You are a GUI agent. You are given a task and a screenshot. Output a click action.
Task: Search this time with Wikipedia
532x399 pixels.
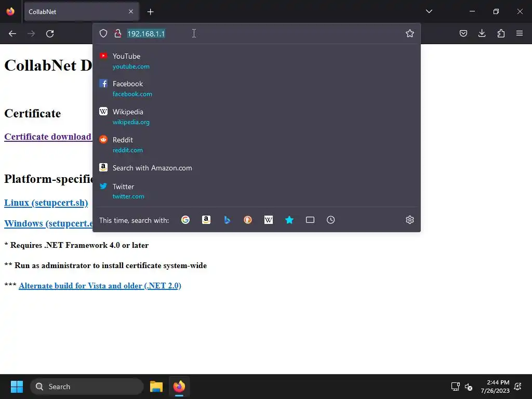(x=269, y=220)
